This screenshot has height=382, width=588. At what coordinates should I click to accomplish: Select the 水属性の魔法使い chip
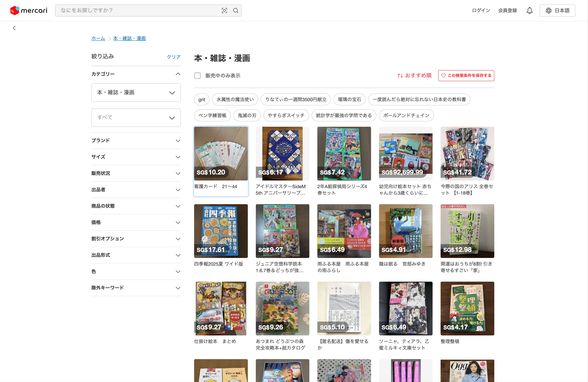[235, 99]
